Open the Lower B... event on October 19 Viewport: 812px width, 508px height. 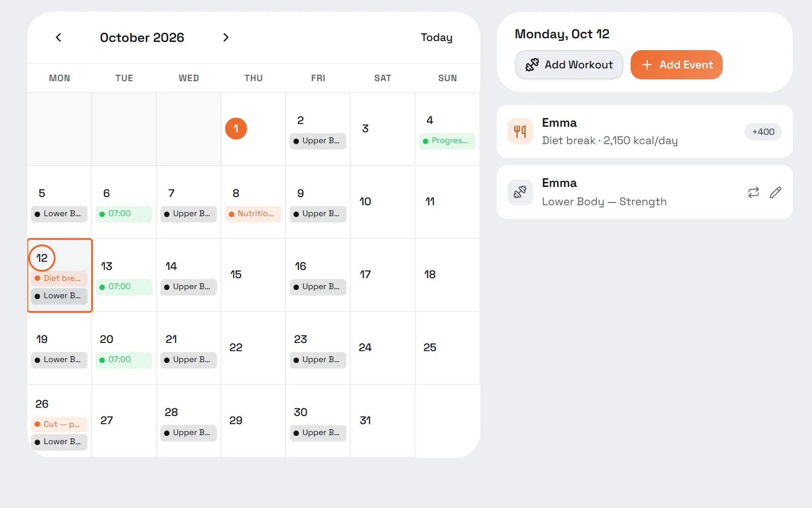tap(59, 360)
